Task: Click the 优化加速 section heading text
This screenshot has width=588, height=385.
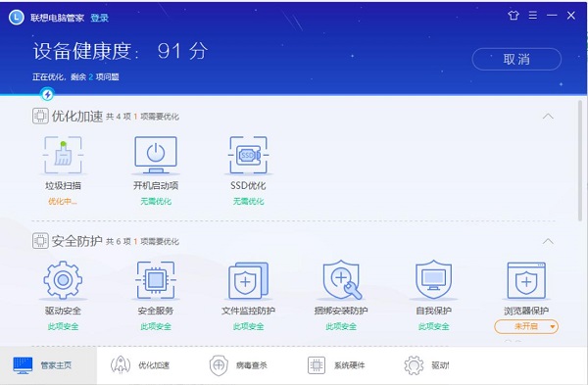Action: tap(77, 117)
